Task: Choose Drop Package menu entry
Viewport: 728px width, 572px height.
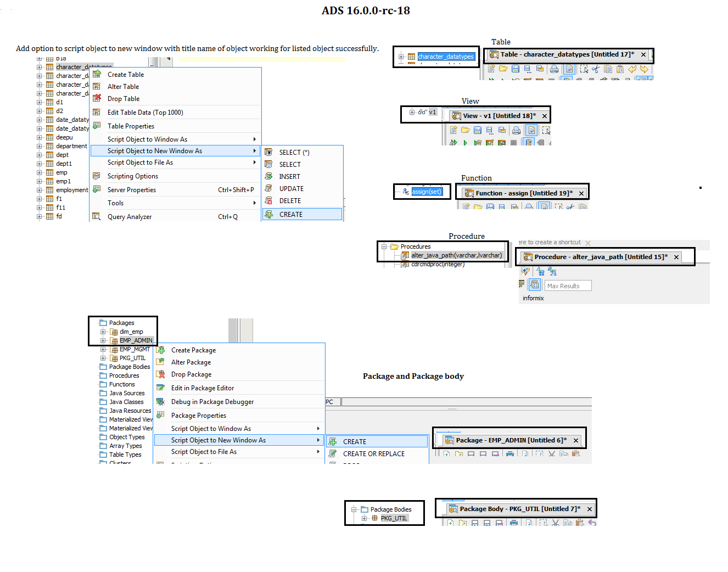Action: click(239, 374)
